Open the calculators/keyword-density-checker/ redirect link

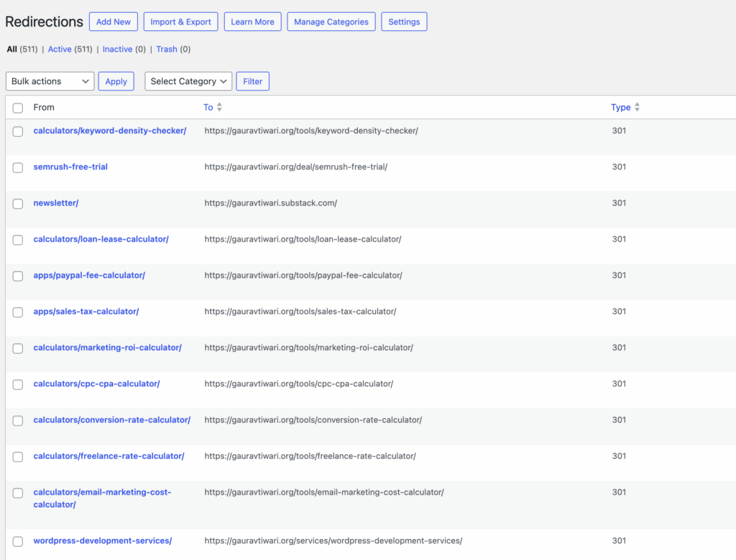[x=109, y=131]
